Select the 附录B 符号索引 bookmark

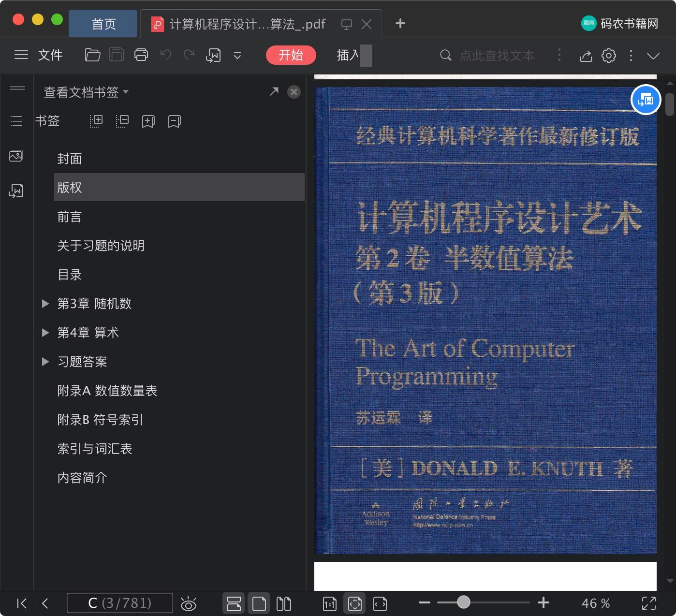[x=100, y=420]
